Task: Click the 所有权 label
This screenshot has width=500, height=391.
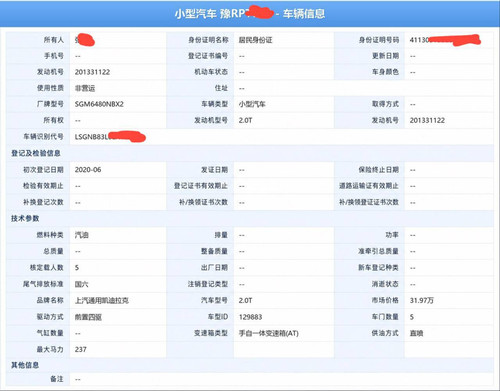Action: point(53,120)
